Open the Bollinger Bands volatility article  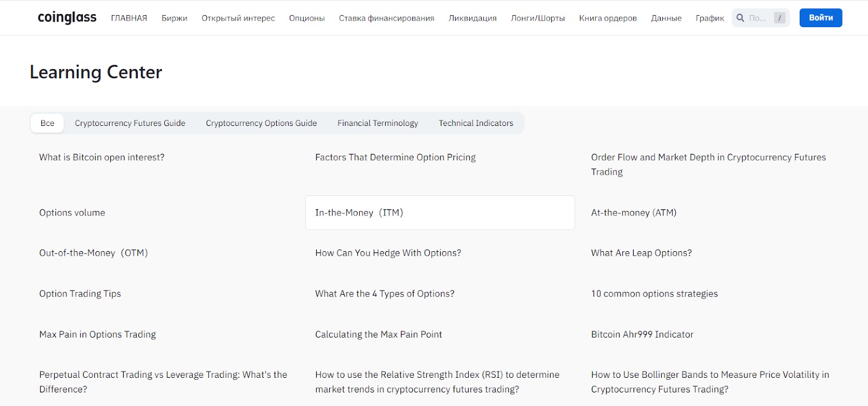pyautogui.click(x=710, y=382)
